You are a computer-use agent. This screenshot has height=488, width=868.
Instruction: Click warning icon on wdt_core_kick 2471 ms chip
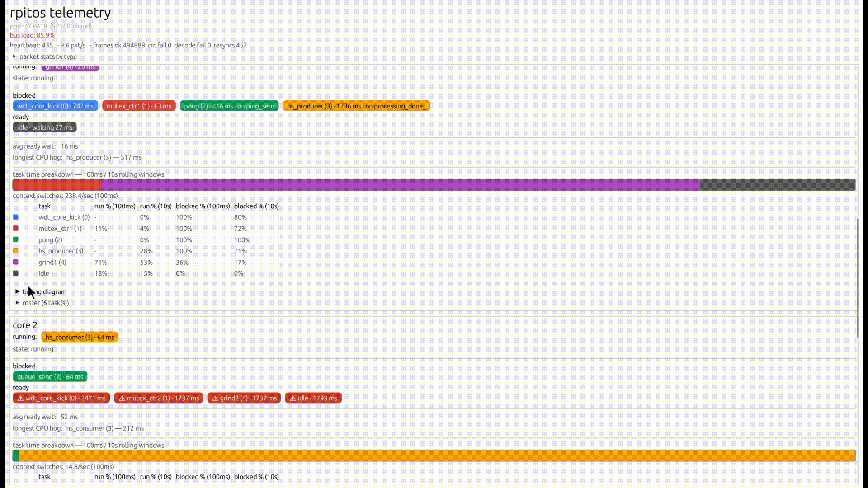coord(20,398)
